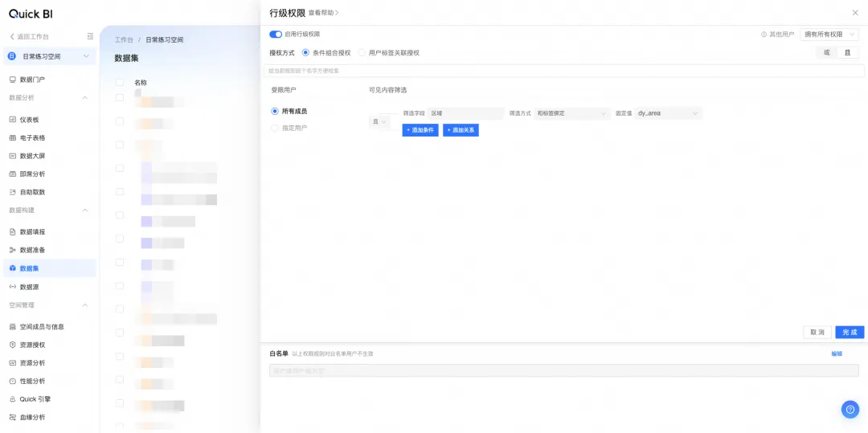This screenshot has height=433, width=868.
Task: Select 条件组合授权 radio option
Action: 305,53
